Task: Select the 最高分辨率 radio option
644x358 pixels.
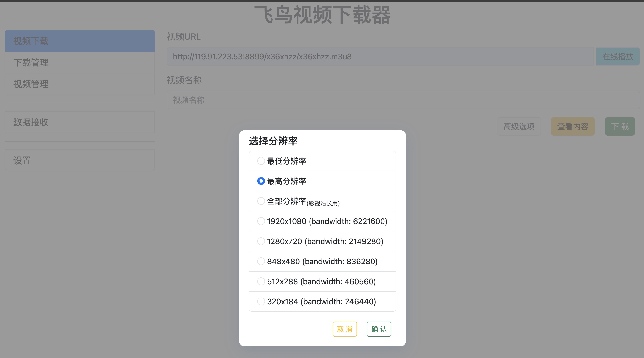Action: pyautogui.click(x=261, y=181)
